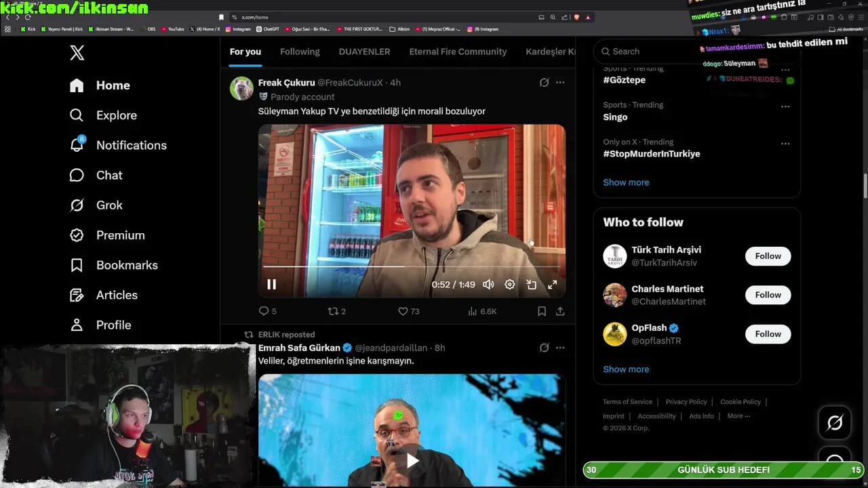Seek on the video progress bar
The image size is (868, 488).
tap(412, 266)
